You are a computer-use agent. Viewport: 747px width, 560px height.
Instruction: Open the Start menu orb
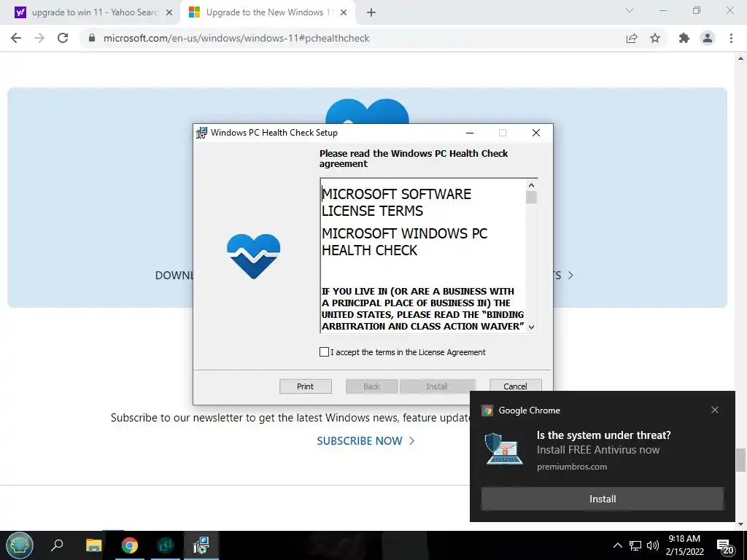[x=20, y=545]
